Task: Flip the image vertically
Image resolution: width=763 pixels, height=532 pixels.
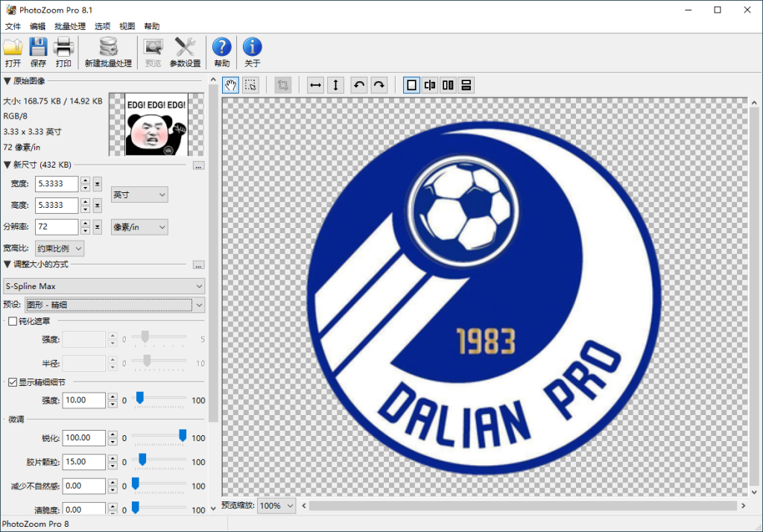Action: (x=336, y=85)
